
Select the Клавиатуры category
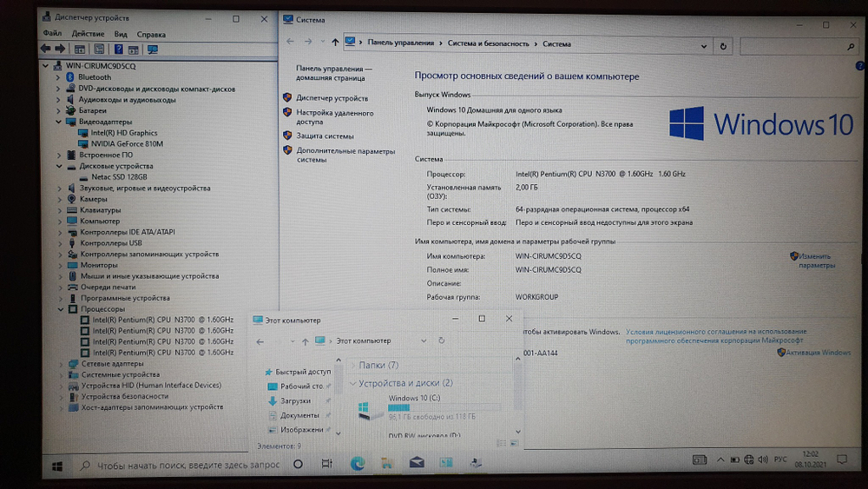click(x=100, y=210)
